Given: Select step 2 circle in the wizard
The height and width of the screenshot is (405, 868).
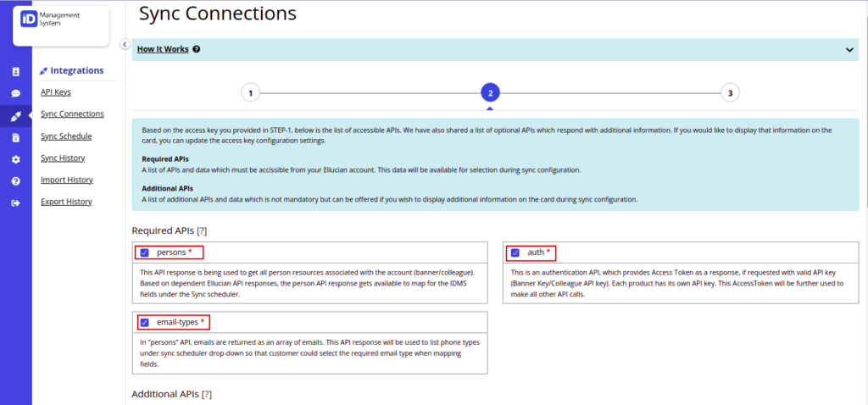Looking at the screenshot, I should click(490, 93).
